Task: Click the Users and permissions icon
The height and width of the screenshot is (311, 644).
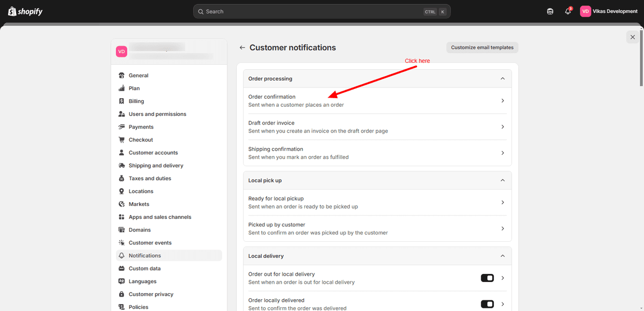Action: click(122, 114)
